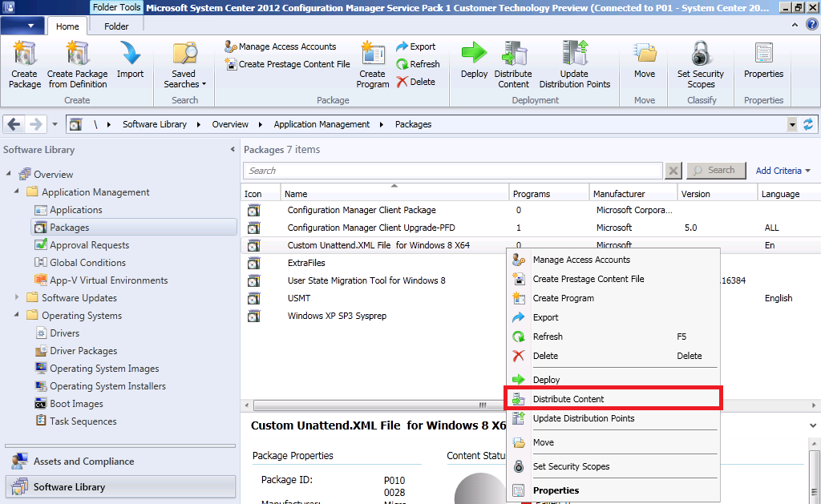Click Refresh in the ribbon
The height and width of the screenshot is (504, 821).
tap(418, 64)
